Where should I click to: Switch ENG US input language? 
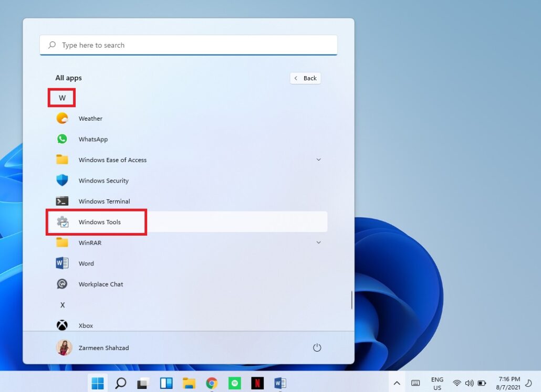click(437, 383)
